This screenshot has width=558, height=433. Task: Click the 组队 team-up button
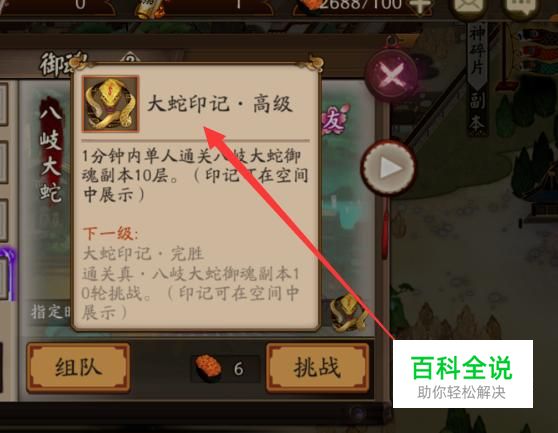coord(78,368)
